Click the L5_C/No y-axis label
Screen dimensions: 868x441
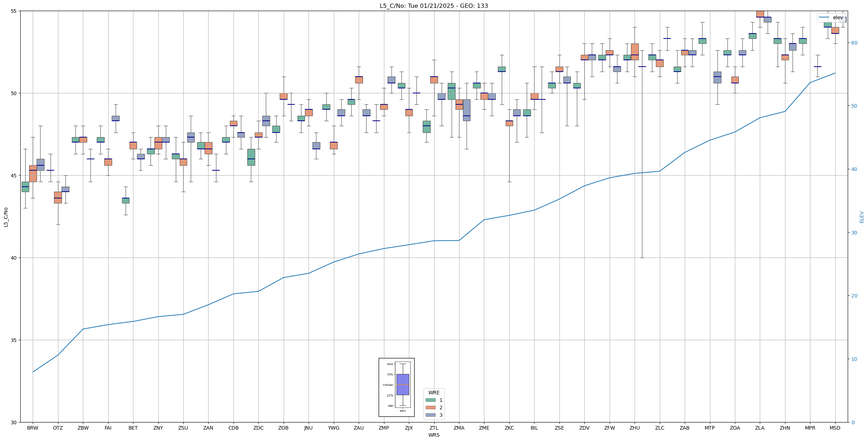tap(6, 217)
